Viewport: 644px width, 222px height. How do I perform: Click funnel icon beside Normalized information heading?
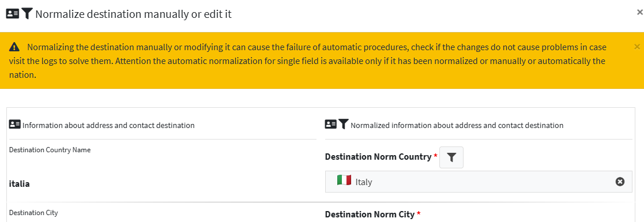[x=344, y=124]
